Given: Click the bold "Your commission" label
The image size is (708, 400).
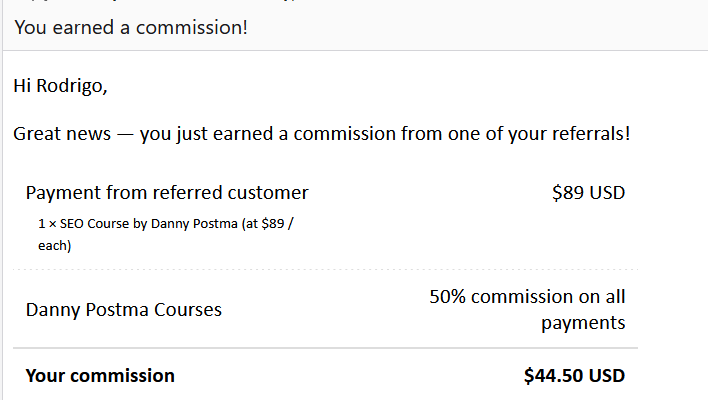Looking at the screenshot, I should pos(100,376).
